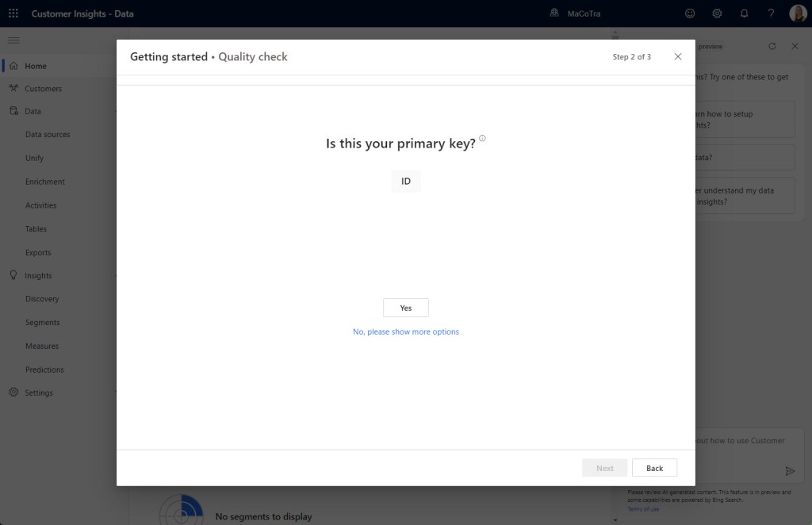Open the notifications bell
The image size is (812, 525).
point(744,13)
